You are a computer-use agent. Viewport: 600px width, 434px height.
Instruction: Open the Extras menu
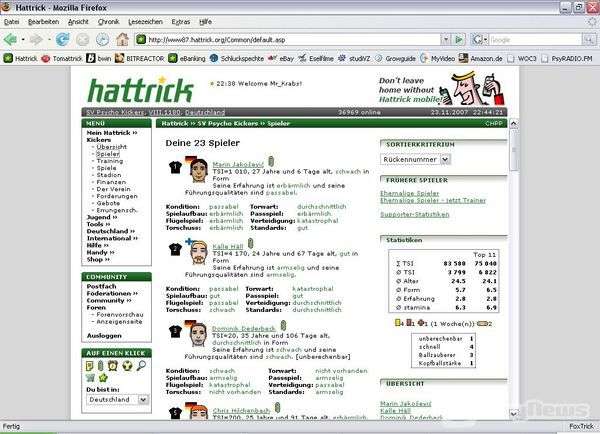pyautogui.click(x=181, y=22)
